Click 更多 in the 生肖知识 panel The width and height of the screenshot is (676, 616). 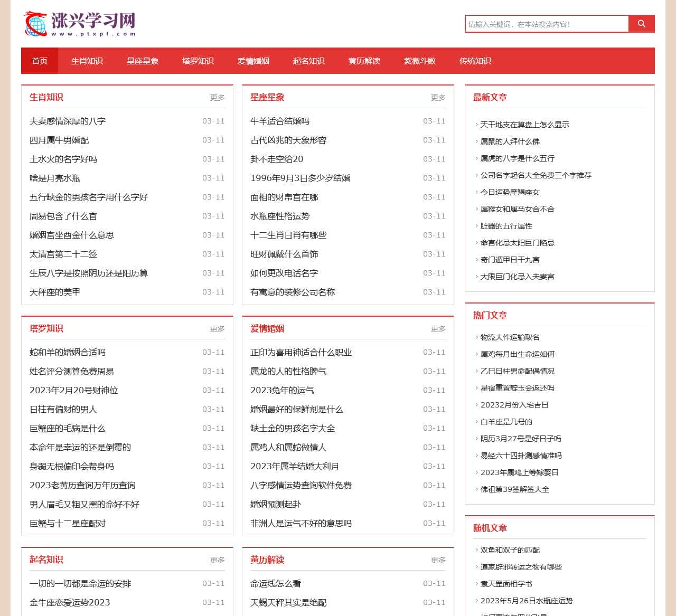click(x=218, y=98)
